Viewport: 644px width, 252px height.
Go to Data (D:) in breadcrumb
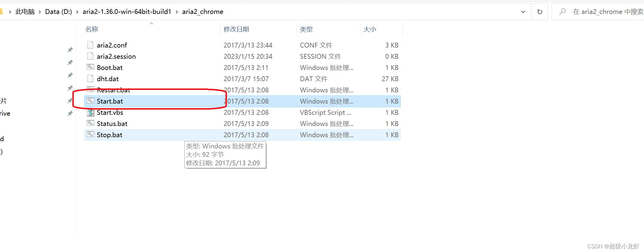pos(58,12)
